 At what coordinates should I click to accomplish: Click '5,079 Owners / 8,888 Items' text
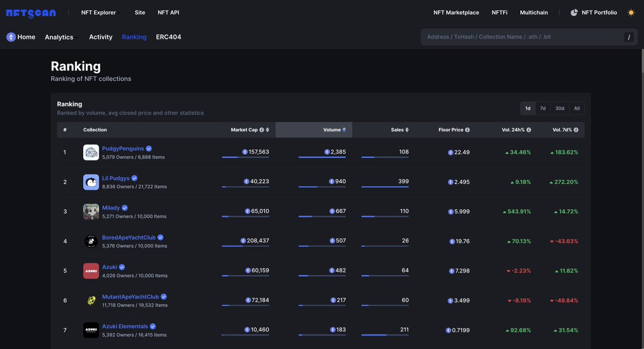point(134,157)
